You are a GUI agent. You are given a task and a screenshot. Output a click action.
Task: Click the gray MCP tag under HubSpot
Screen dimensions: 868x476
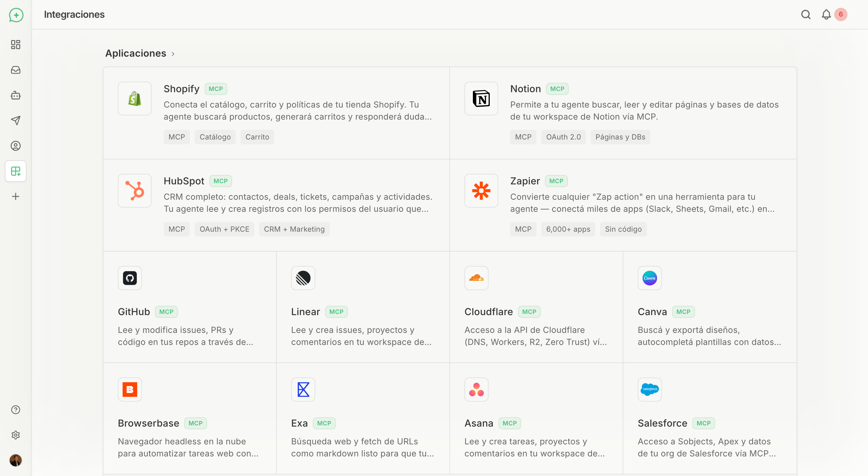click(177, 229)
